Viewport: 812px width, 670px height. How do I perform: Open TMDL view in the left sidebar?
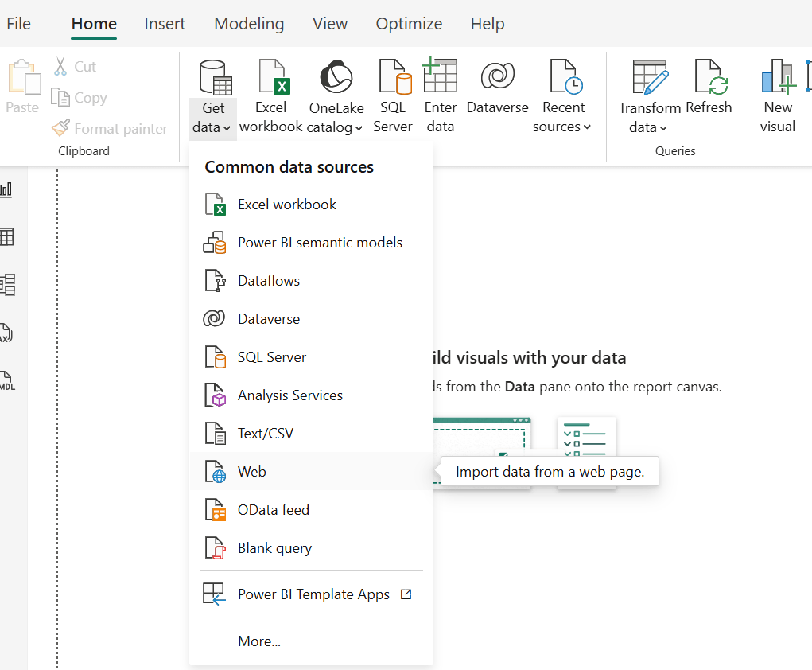click(x=7, y=380)
